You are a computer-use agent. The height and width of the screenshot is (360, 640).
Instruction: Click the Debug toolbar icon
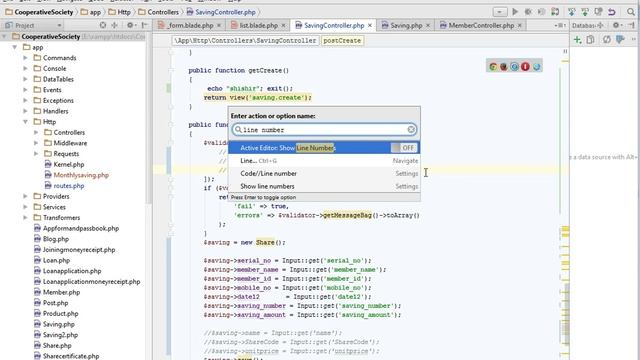point(528,12)
